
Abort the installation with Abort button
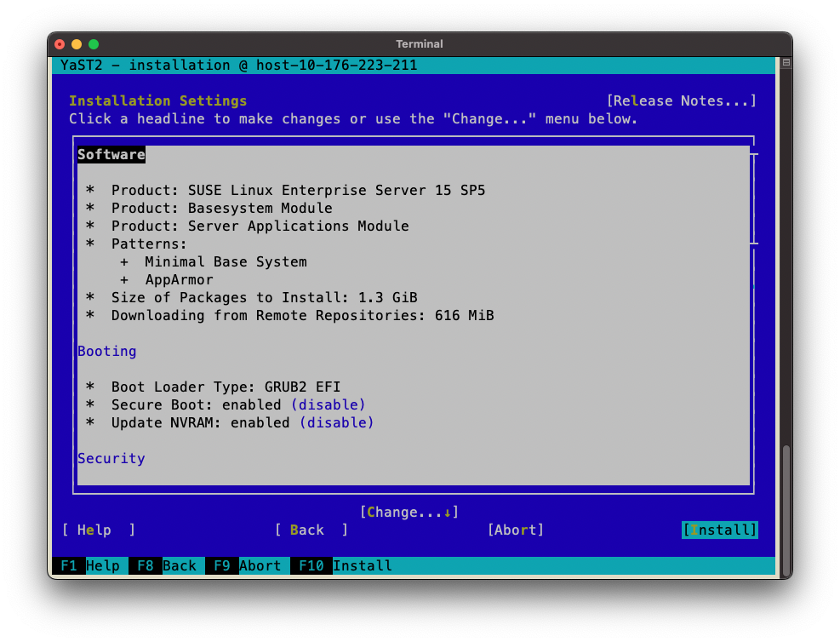515,530
